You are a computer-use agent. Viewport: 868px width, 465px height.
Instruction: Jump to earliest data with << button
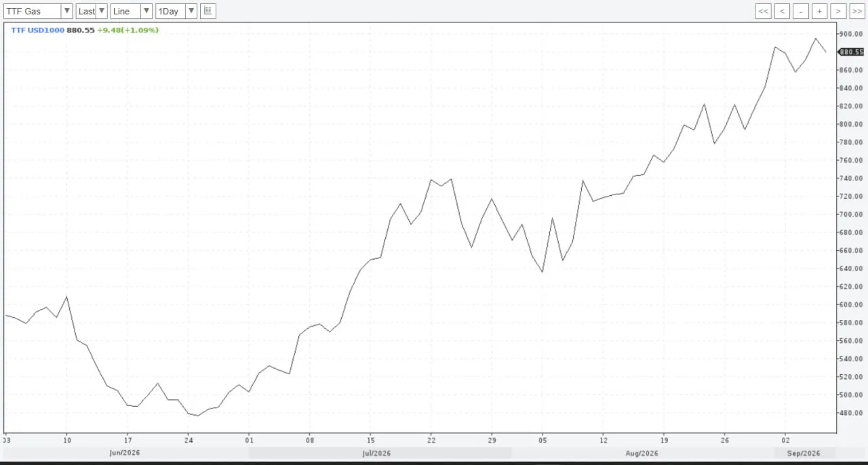point(764,11)
